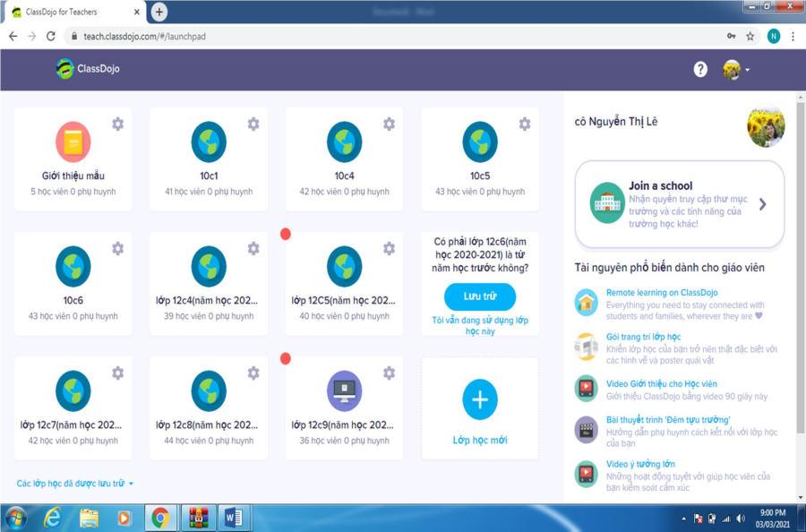Open class 10c1 globe icon
This screenshot has height=532, width=806.
click(209, 142)
